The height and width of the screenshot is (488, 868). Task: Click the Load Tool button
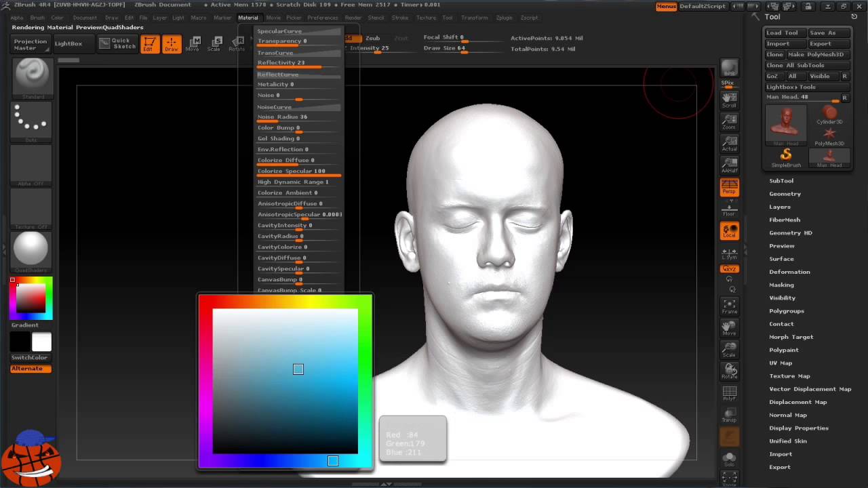tap(785, 33)
